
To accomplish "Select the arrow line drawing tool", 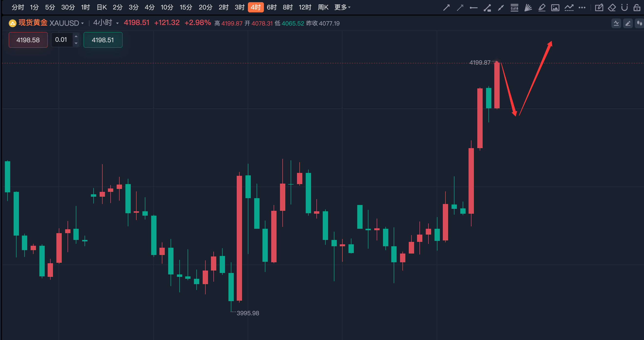I will [446, 8].
